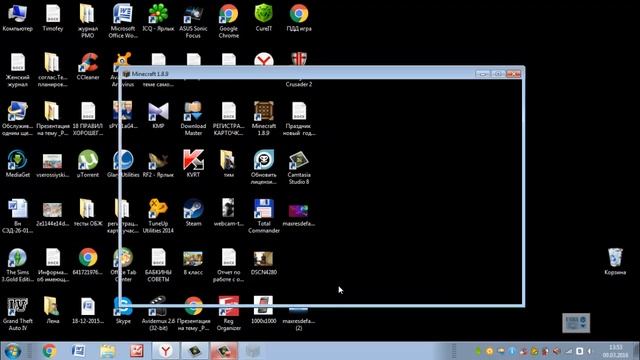The image size is (640, 360).
Task: Launch the Skype desktop shortcut
Action: click(x=123, y=310)
